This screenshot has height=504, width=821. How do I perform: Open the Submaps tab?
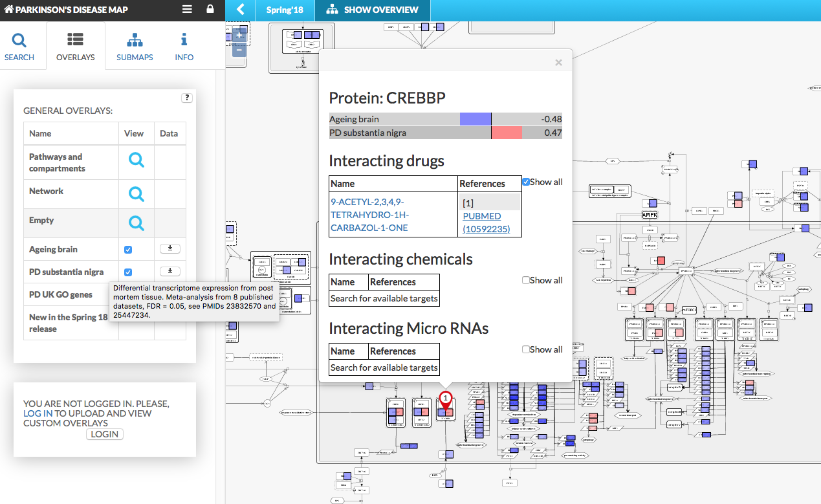click(135, 47)
